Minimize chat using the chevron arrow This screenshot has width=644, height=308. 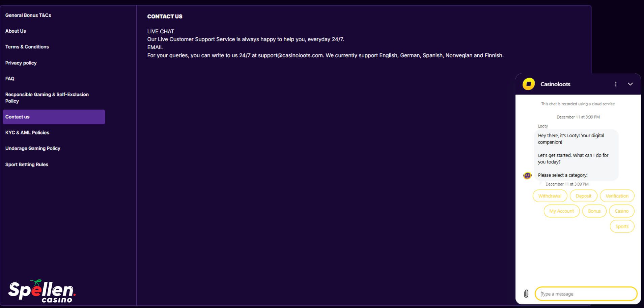click(x=630, y=84)
